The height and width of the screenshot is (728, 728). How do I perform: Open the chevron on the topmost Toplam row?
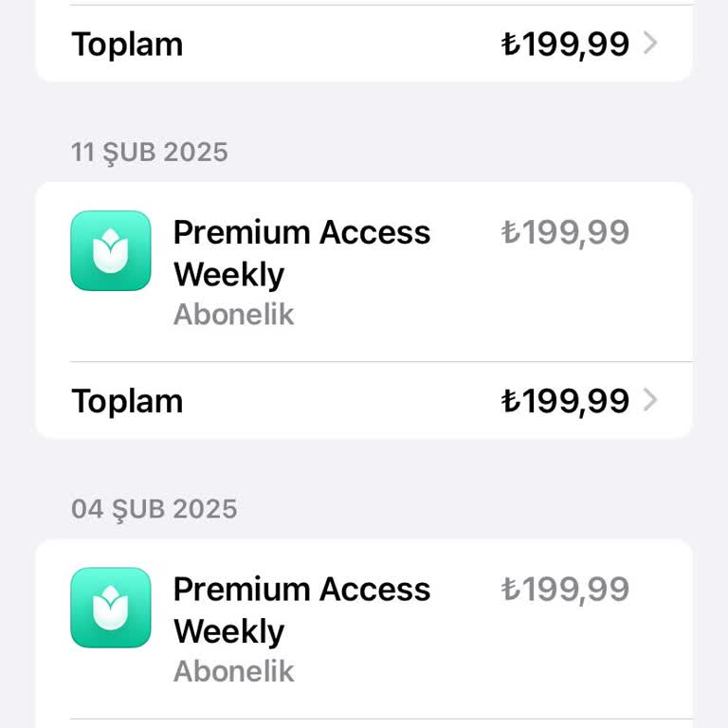pos(650,44)
